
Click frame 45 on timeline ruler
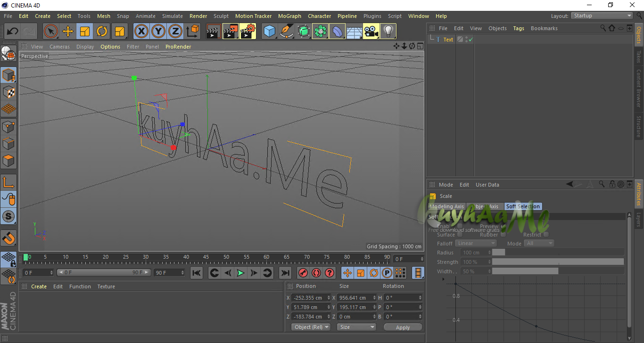[206, 257]
